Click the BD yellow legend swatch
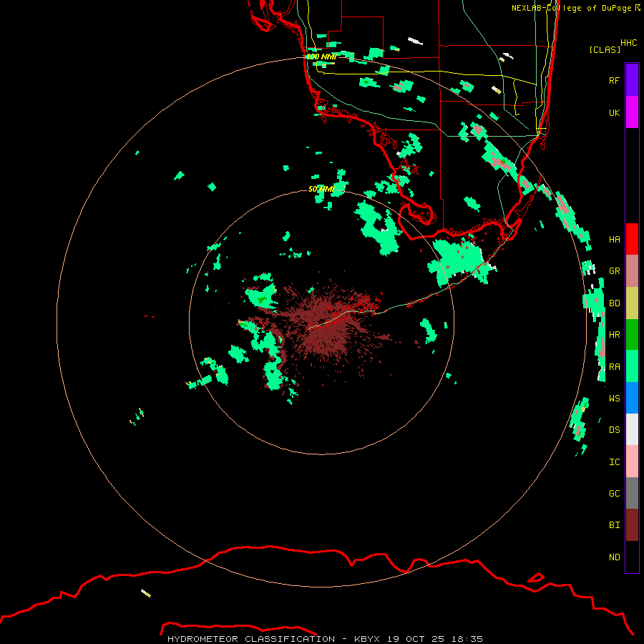 [632, 303]
